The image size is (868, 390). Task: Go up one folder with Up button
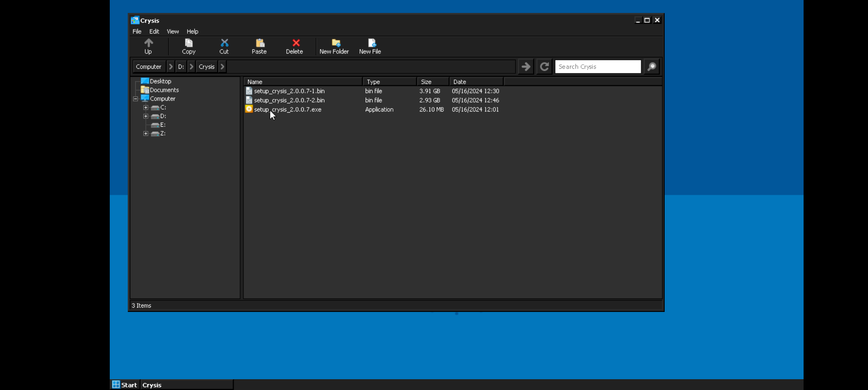148,46
